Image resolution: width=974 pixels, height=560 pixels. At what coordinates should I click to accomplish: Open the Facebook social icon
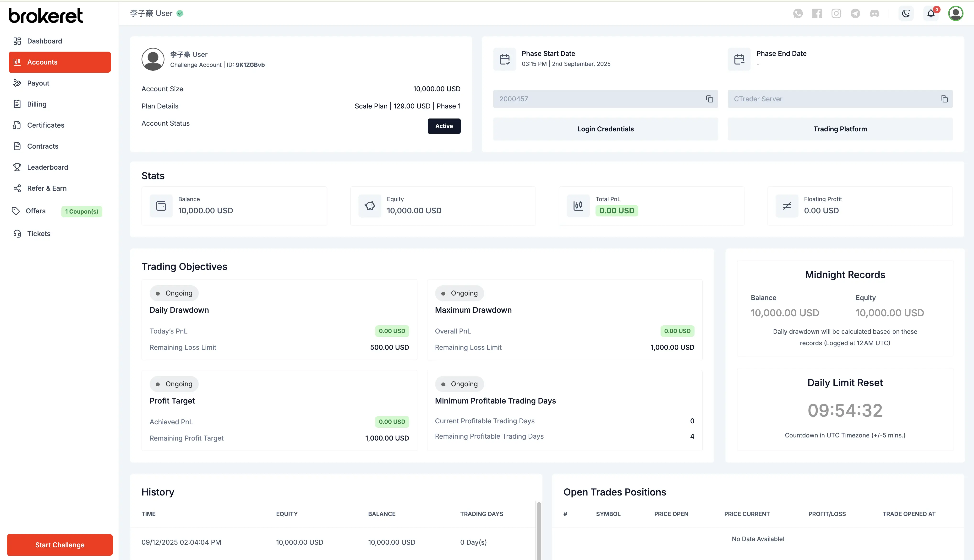coord(817,13)
